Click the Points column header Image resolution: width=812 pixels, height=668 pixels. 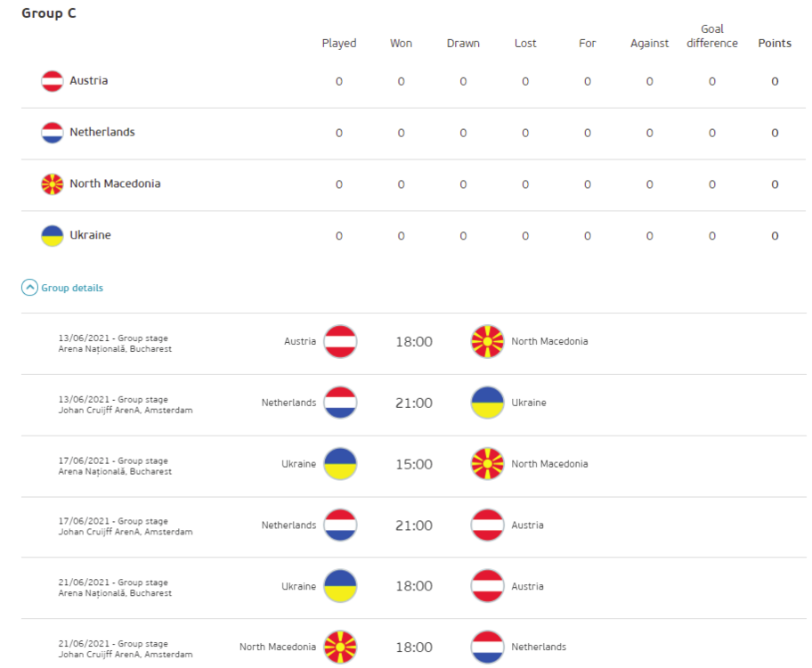click(775, 44)
